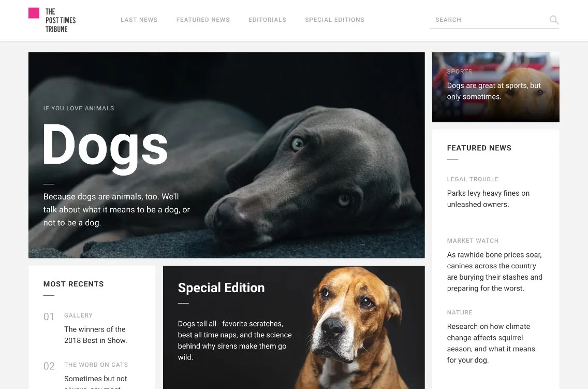Read the Parks levy heavy fines story

[488, 199]
